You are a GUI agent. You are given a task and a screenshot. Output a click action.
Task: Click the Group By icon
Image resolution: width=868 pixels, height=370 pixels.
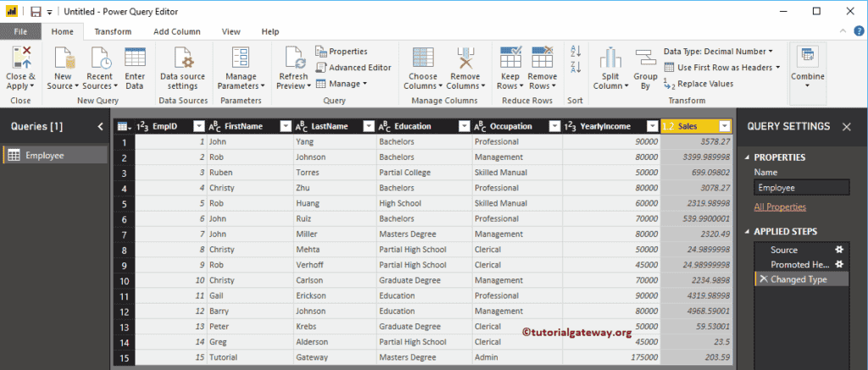tap(645, 58)
